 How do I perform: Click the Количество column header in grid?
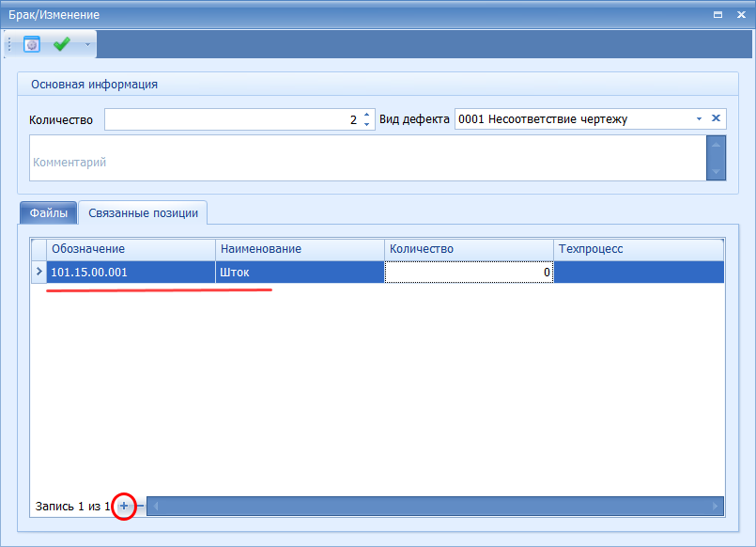(469, 249)
